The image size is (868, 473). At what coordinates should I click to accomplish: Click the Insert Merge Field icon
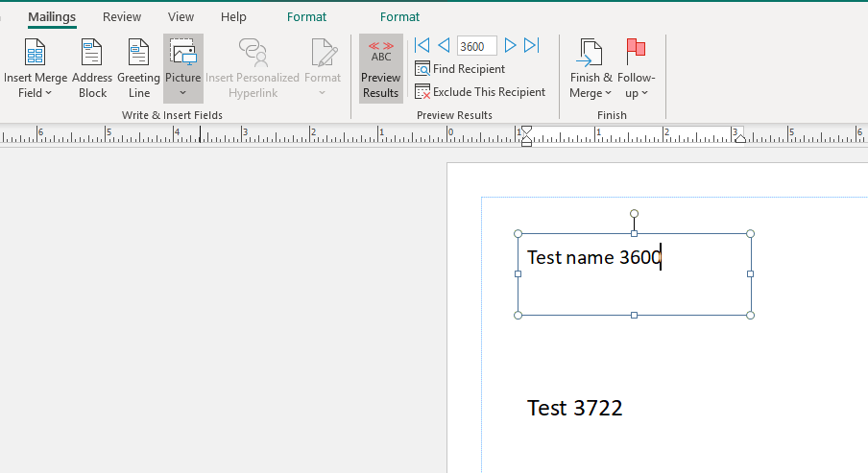[x=36, y=53]
